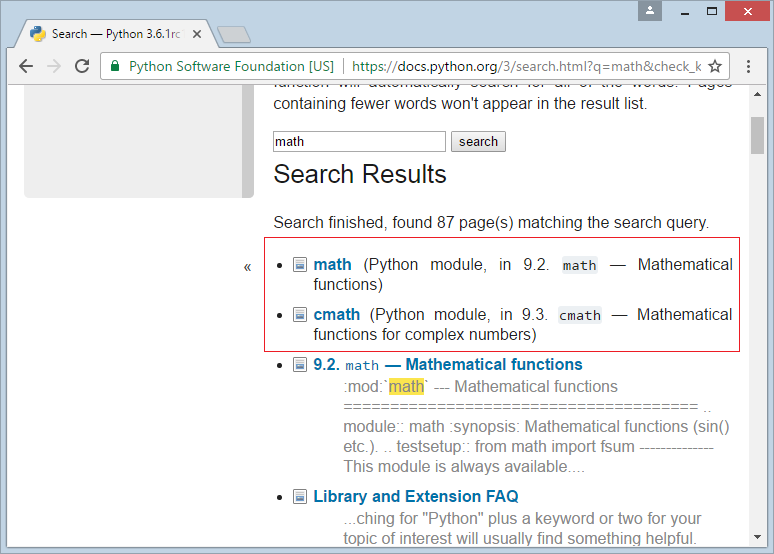The image size is (774, 554).
Task: Click the search button
Action: (478, 142)
